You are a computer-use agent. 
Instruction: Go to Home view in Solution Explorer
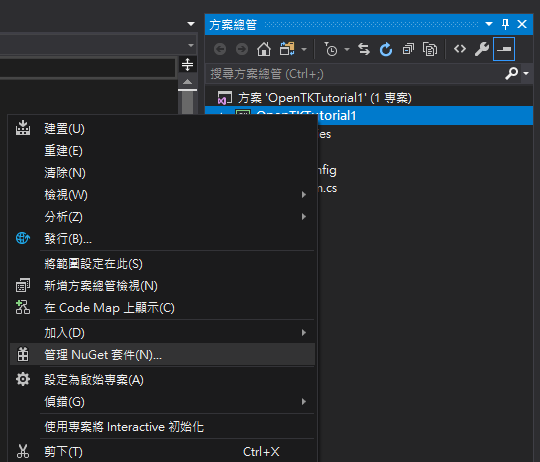pyautogui.click(x=264, y=49)
